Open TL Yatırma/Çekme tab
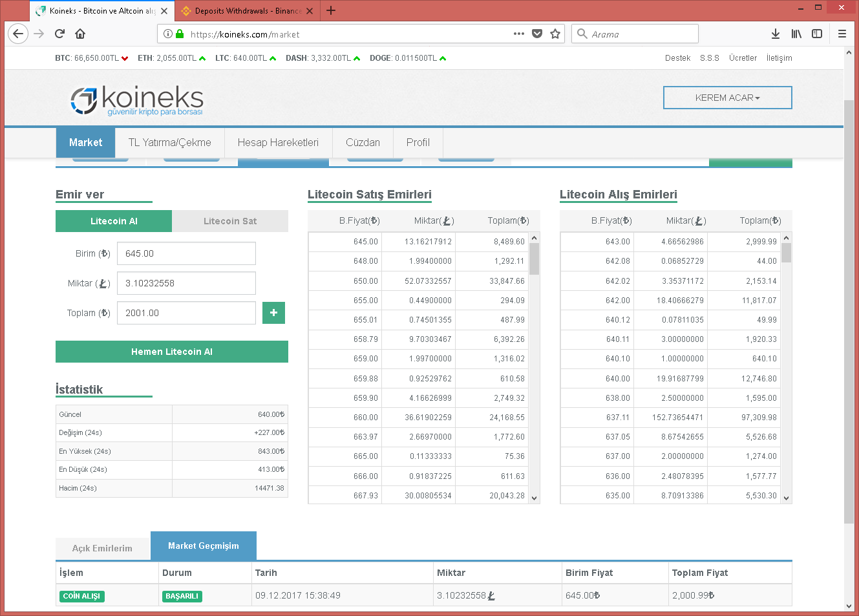 [x=169, y=142]
